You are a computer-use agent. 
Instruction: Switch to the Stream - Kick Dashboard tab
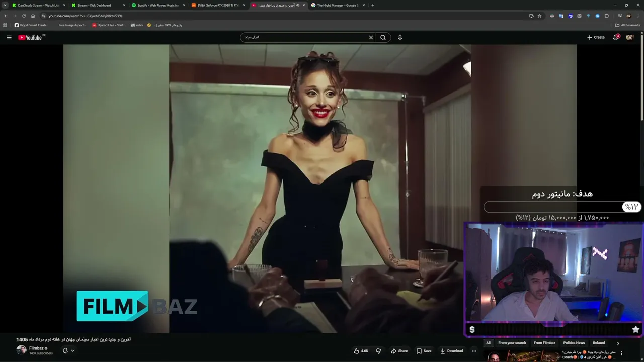pos(98,5)
